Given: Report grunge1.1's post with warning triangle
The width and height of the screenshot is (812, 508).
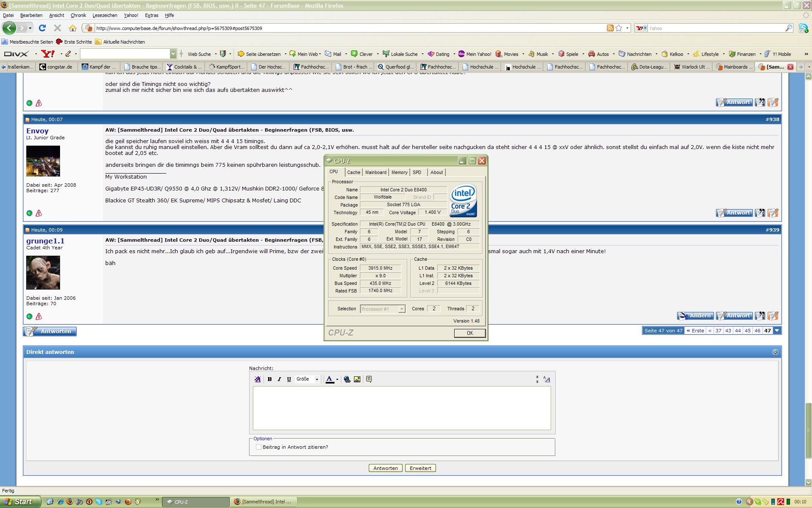Looking at the screenshot, I should tap(39, 316).
